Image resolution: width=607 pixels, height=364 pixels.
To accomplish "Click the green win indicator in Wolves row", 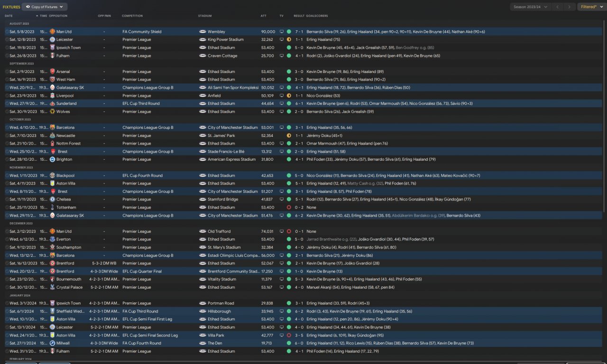I will (289, 111).
